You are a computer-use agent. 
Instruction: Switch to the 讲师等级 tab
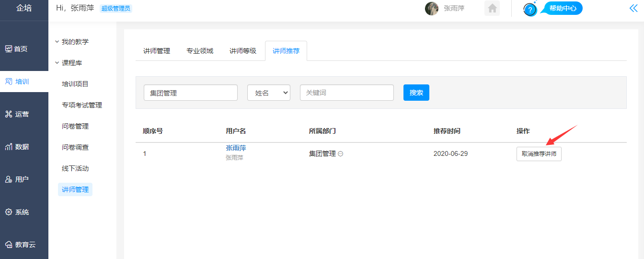pos(243,51)
